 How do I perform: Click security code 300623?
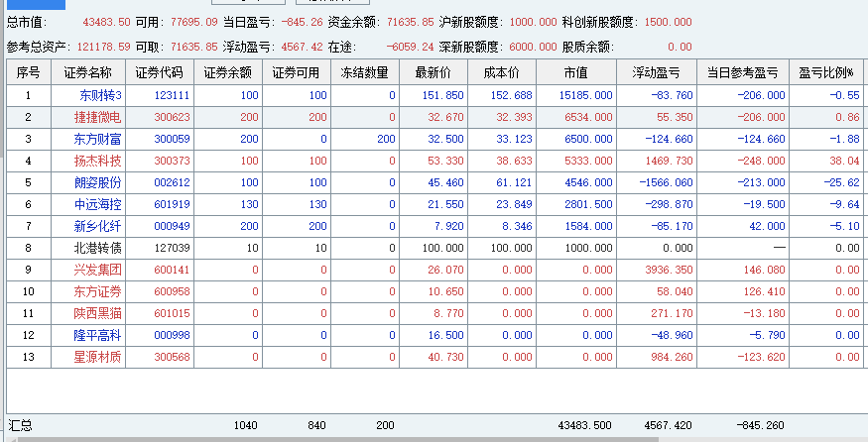[x=172, y=117]
